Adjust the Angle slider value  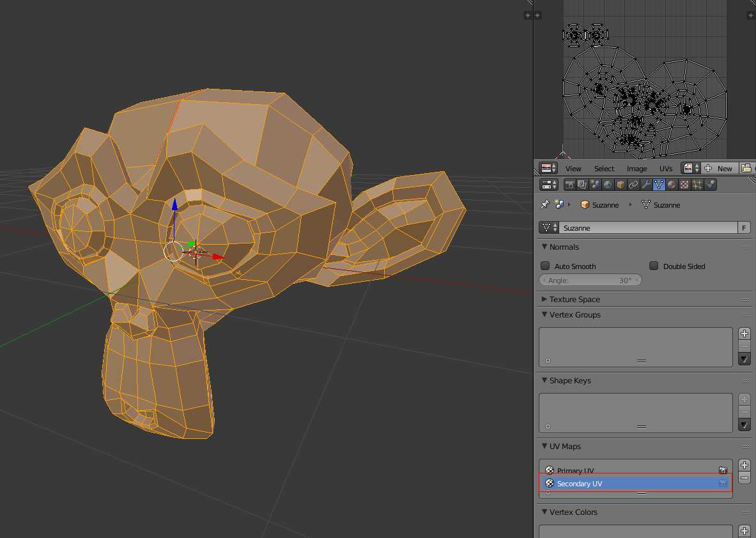click(590, 280)
